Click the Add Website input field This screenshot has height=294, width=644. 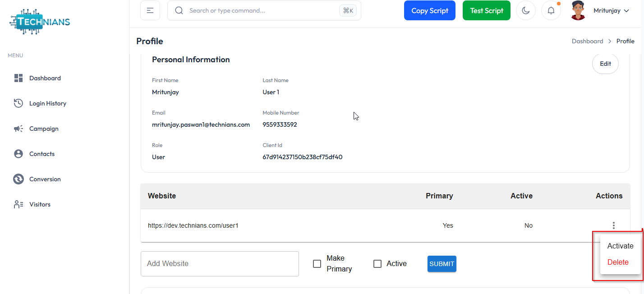(220, 264)
